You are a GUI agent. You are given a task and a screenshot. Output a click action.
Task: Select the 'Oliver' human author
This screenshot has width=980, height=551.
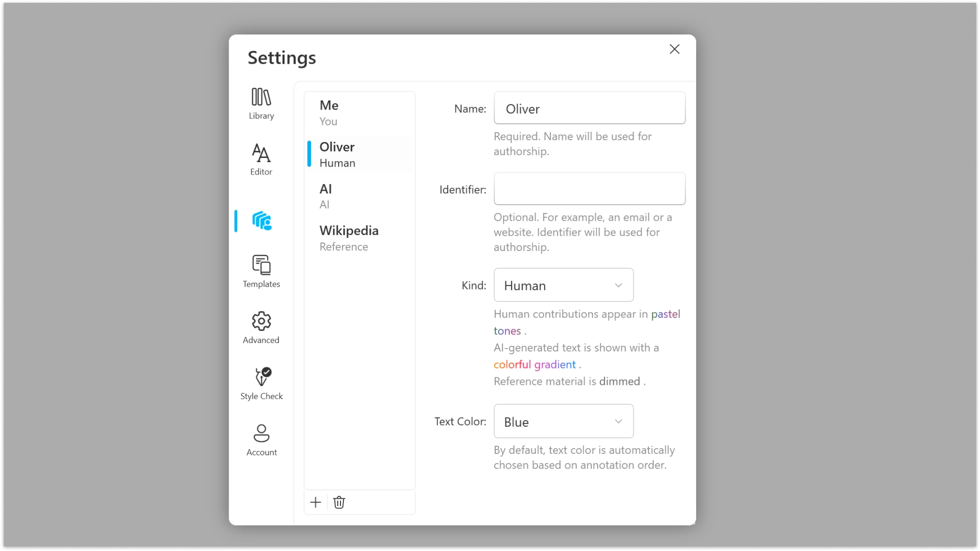tap(359, 154)
